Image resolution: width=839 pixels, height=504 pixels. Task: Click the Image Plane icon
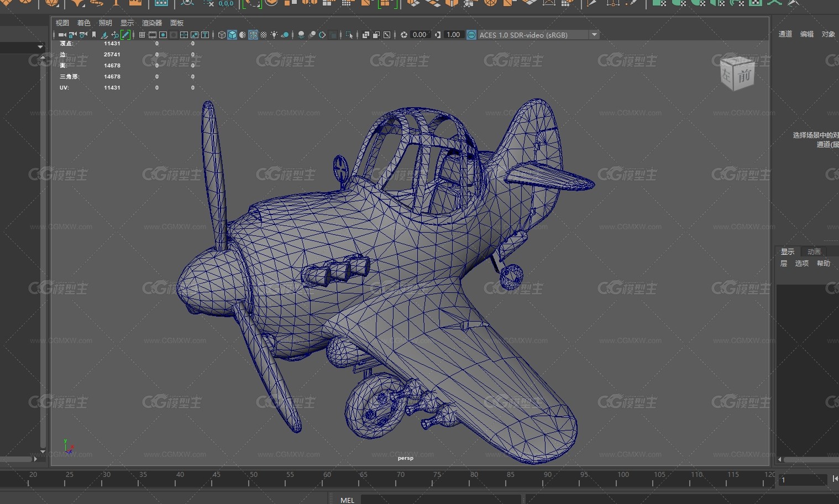point(104,35)
